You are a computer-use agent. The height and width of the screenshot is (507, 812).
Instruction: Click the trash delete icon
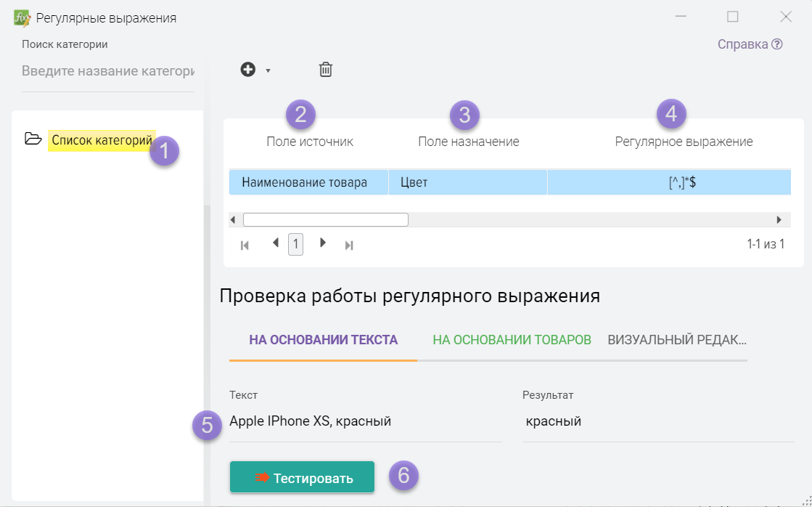point(326,70)
